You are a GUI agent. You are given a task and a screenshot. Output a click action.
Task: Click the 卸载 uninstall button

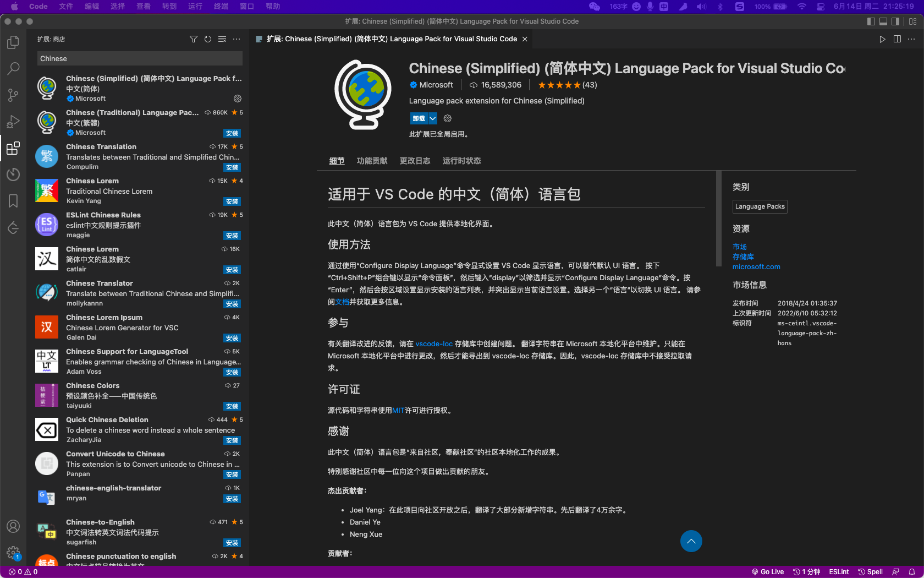pos(419,118)
